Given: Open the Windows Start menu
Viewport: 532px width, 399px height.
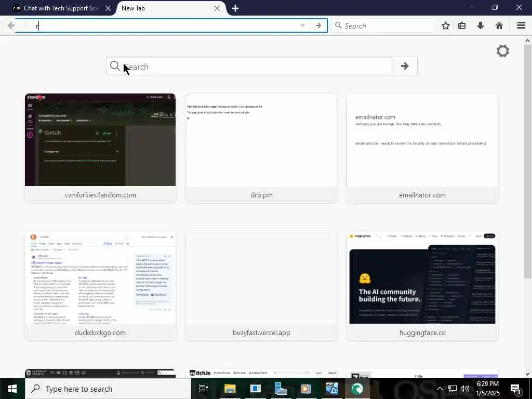Looking at the screenshot, I should 12,389.
